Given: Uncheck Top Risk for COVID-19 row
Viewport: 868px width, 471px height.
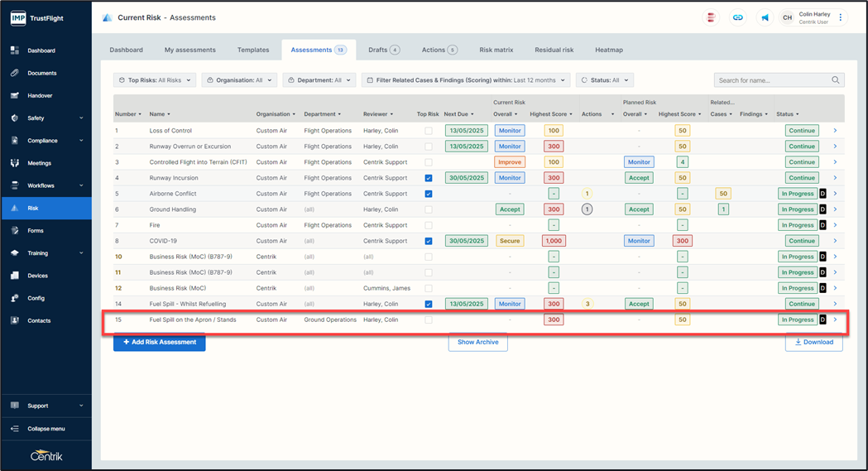Looking at the screenshot, I should (x=428, y=241).
